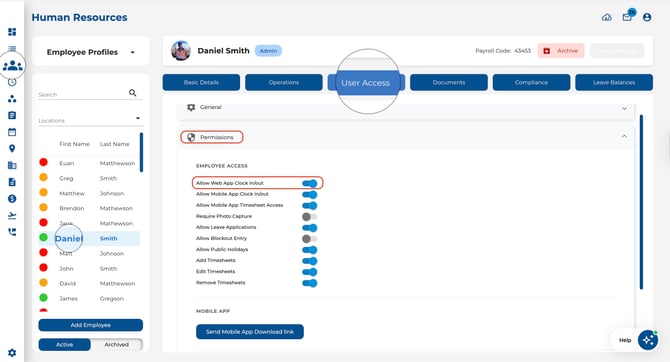Toggle Add Timesheets permission
The image size is (670, 362).
(310, 261)
